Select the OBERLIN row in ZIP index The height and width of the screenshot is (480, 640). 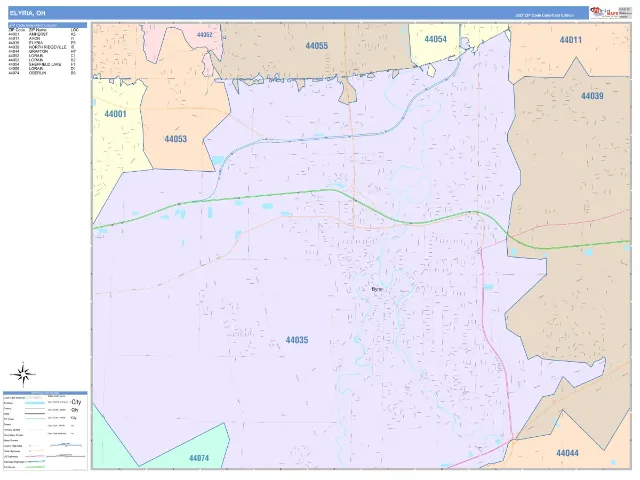click(42, 73)
